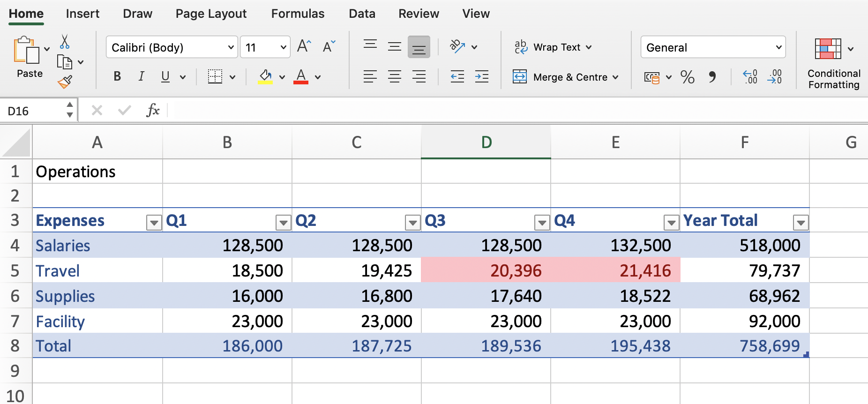This screenshot has width=868, height=404.
Task: Align text to middle vertically
Action: pos(395,46)
